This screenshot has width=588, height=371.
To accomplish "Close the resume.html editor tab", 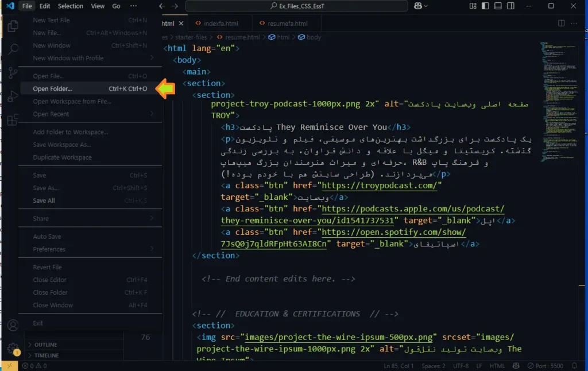I will (181, 23).
